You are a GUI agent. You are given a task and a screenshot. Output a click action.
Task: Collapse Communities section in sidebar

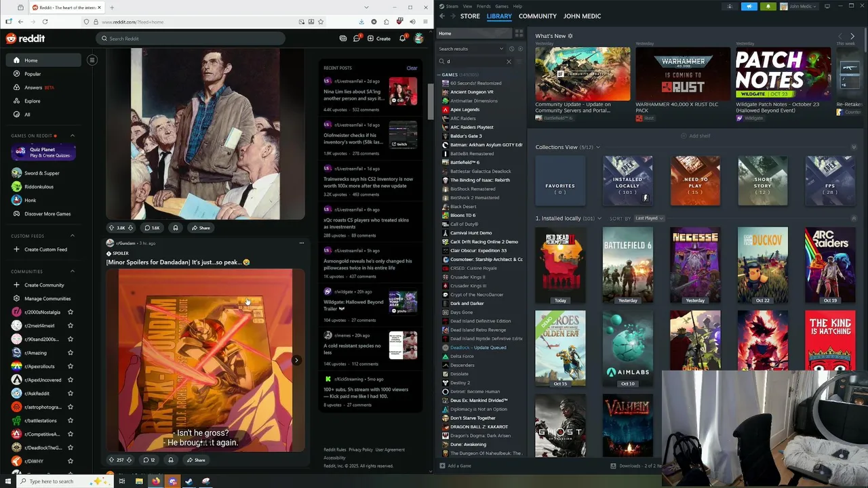tap(73, 271)
